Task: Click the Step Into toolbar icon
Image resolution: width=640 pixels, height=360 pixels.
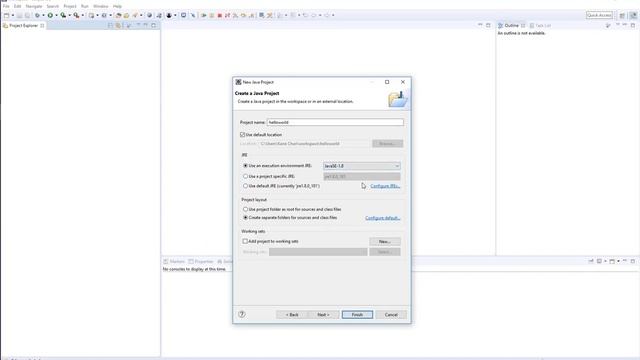Action: (x=236, y=15)
